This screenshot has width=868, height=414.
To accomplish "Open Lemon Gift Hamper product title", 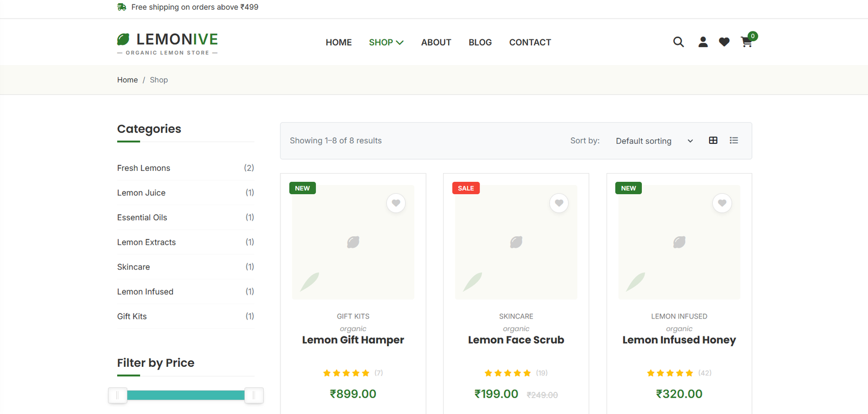I will [x=353, y=340].
